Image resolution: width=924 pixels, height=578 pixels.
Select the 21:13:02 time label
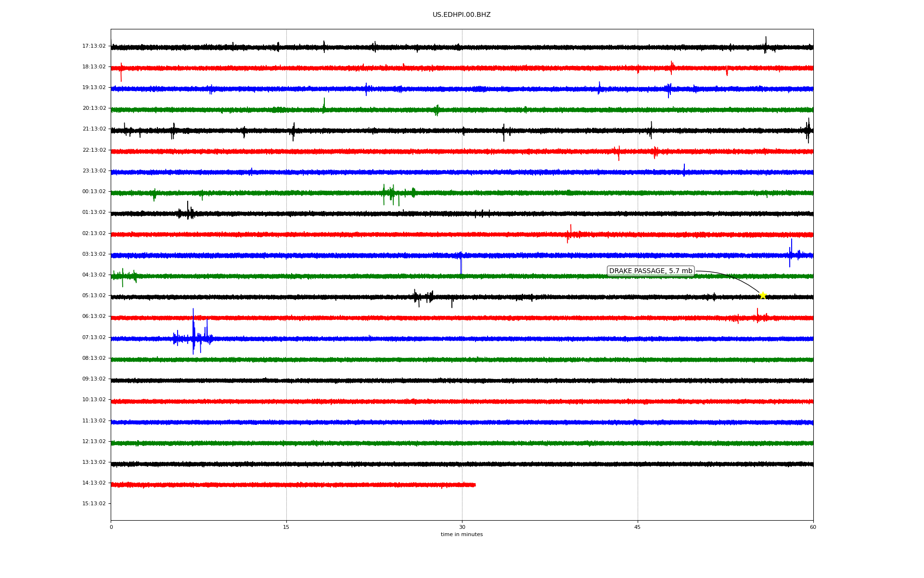[x=94, y=129]
